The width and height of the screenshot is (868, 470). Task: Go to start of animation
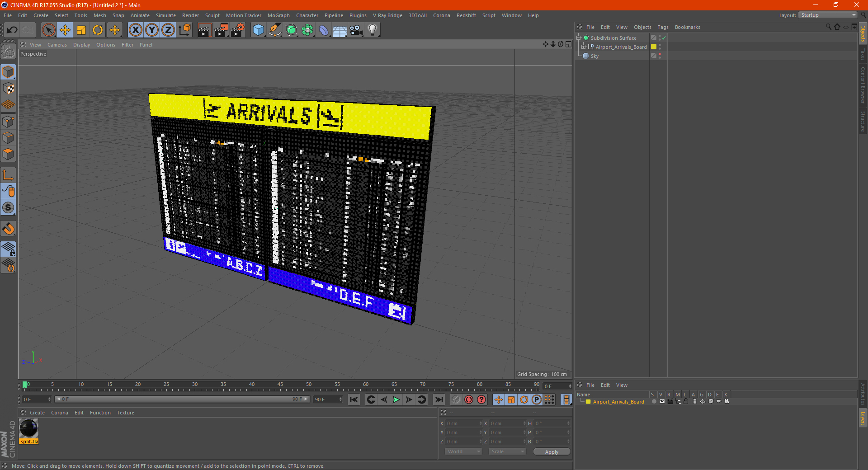[x=354, y=399]
